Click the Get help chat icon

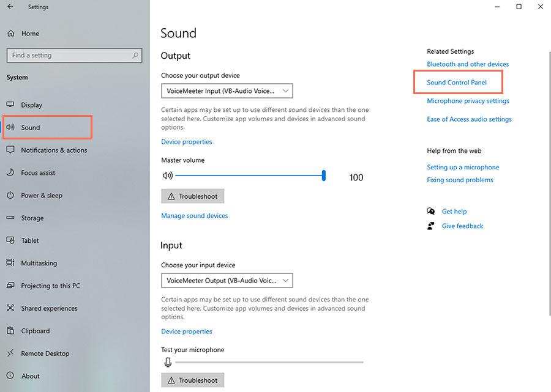tap(431, 212)
